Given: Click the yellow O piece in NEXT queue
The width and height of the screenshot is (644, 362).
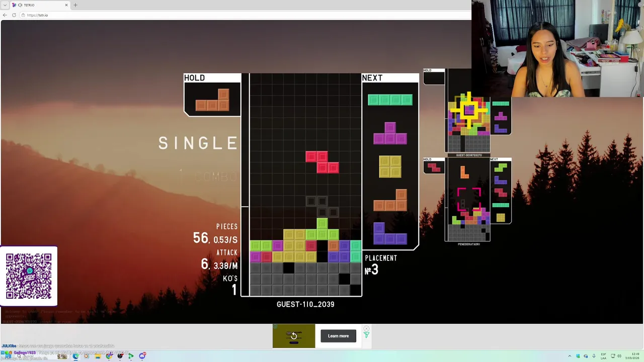Looking at the screenshot, I should [390, 167].
